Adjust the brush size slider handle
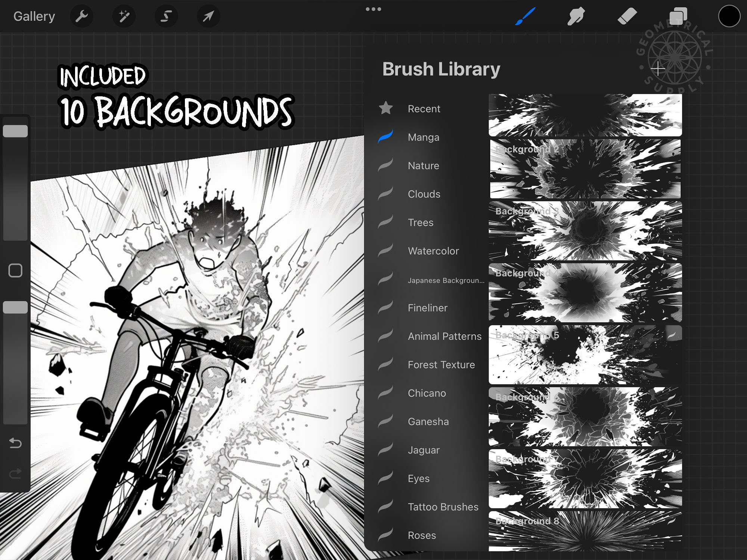This screenshot has height=560, width=747. (x=15, y=131)
